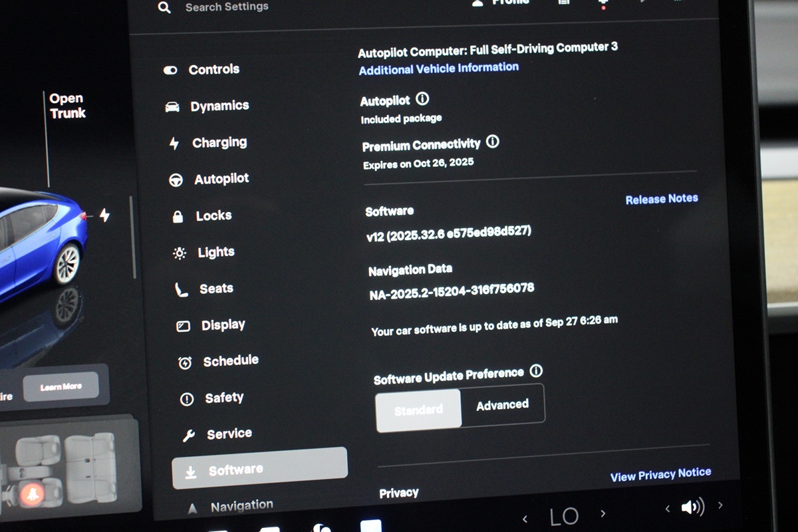Tap the charge port lightning icon by the car
The width and height of the screenshot is (798, 532).
(104, 215)
